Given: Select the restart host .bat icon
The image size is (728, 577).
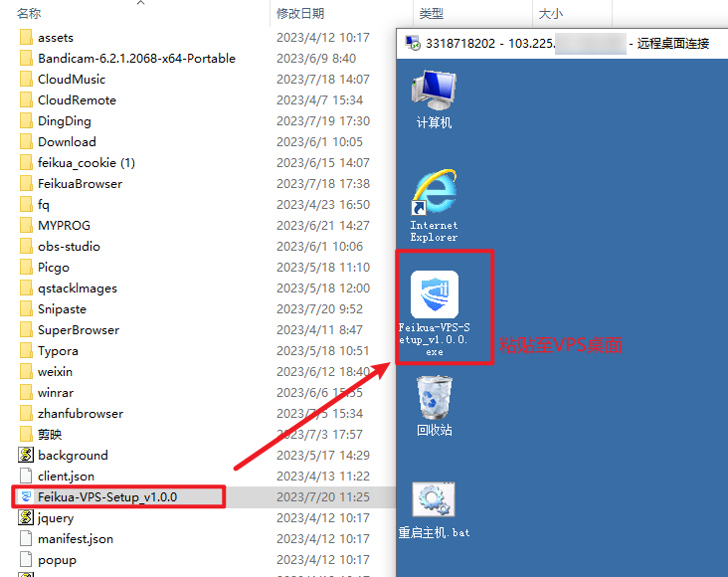Looking at the screenshot, I should [x=434, y=507].
